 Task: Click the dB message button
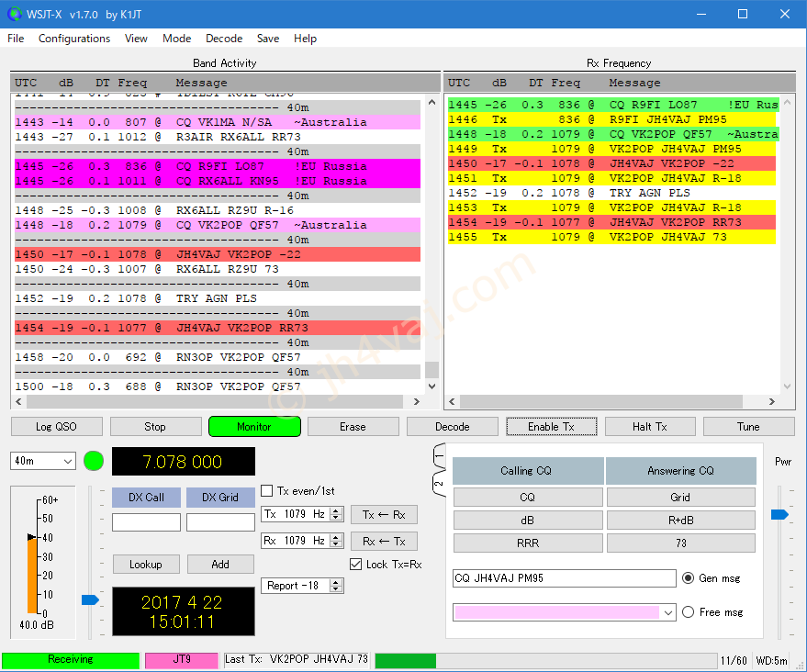528,521
